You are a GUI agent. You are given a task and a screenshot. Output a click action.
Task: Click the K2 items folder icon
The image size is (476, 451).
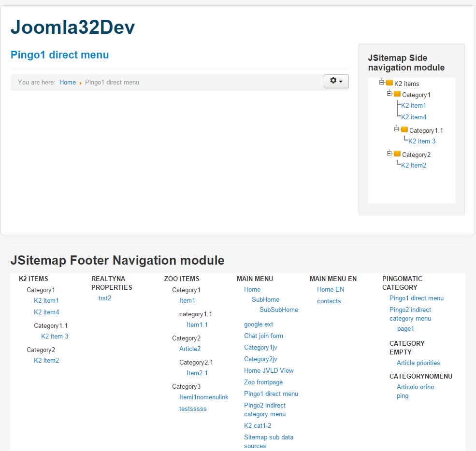coord(389,83)
